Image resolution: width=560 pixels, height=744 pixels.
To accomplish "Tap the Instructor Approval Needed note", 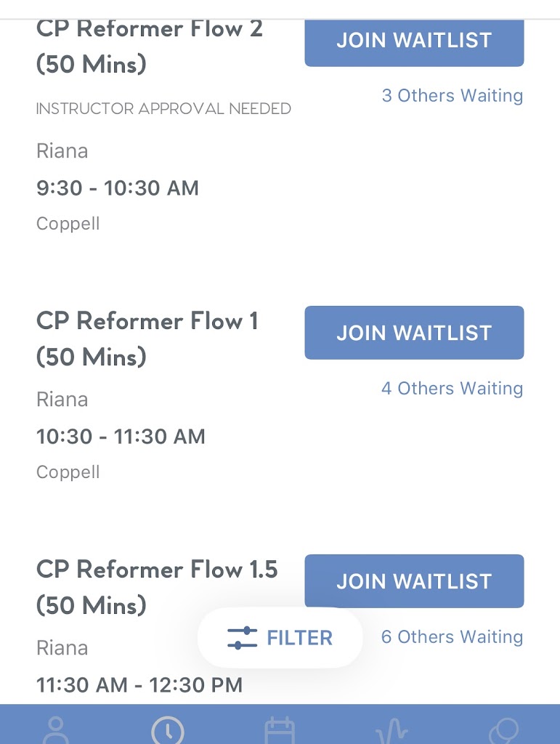I will tap(163, 109).
